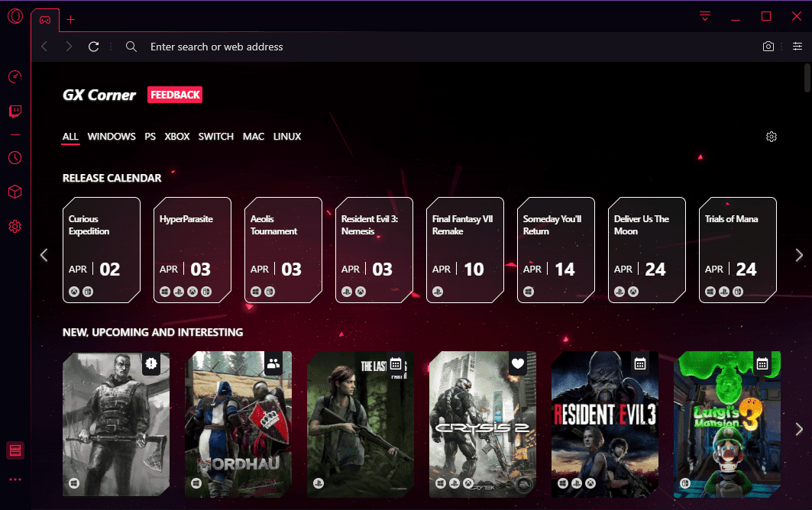This screenshot has width=812, height=510.
Task: Open a new tab with plus button
Action: point(71,20)
